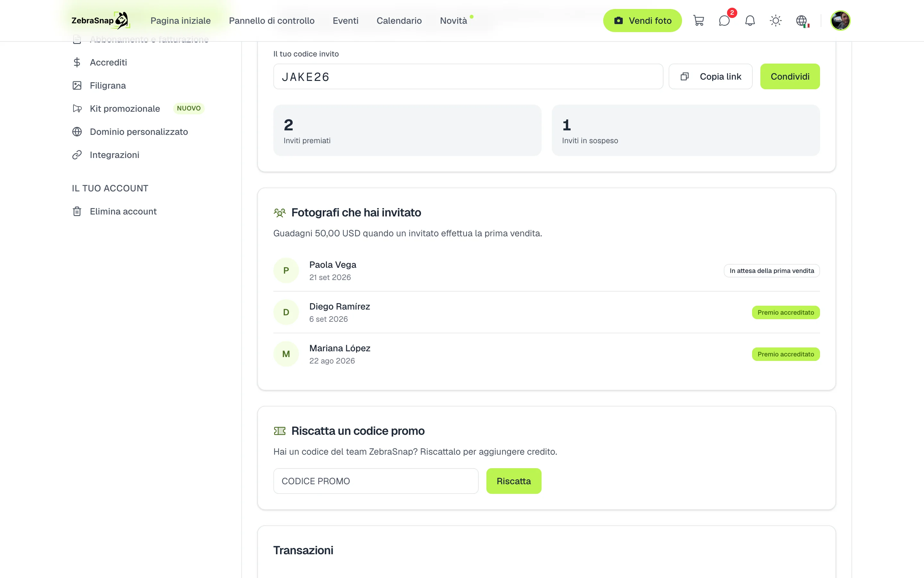Click In attesa della prima vendita badge
This screenshot has width=924, height=578.
pyautogui.click(x=772, y=271)
